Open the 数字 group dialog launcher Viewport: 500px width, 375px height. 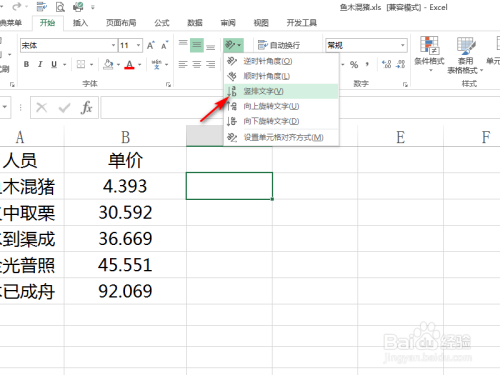(x=405, y=85)
